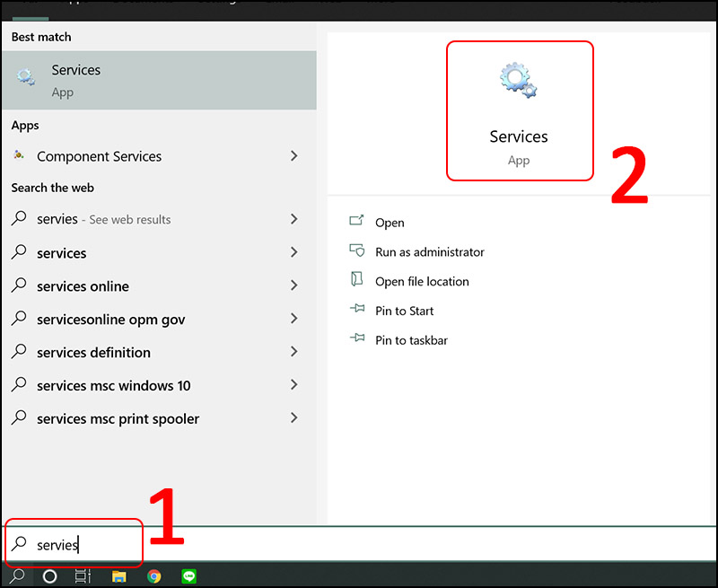Image resolution: width=718 pixels, height=588 pixels.
Task: Select "Run as administrator" option
Action: (430, 252)
